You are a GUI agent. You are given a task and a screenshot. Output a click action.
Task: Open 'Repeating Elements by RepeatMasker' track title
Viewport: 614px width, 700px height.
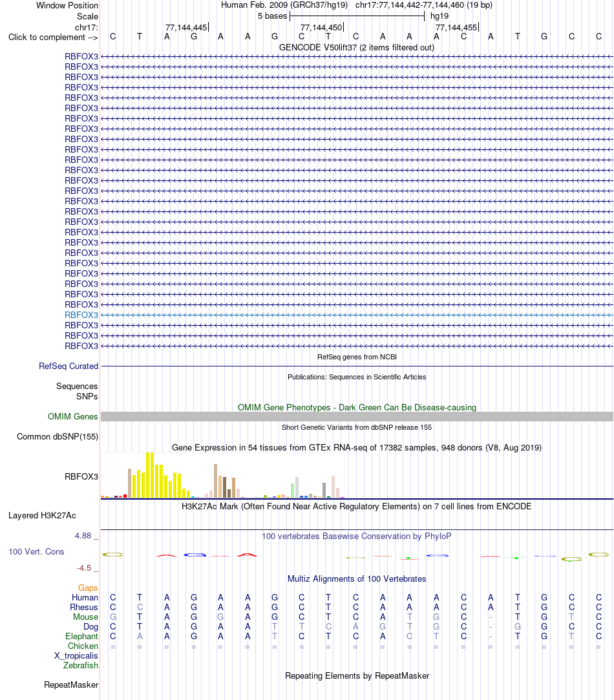pyautogui.click(x=357, y=676)
